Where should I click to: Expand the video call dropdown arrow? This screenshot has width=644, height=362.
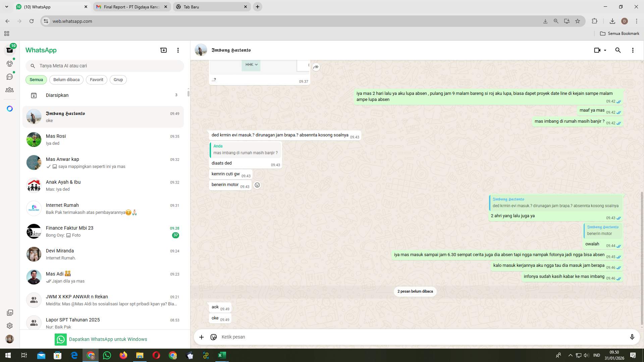(x=605, y=50)
